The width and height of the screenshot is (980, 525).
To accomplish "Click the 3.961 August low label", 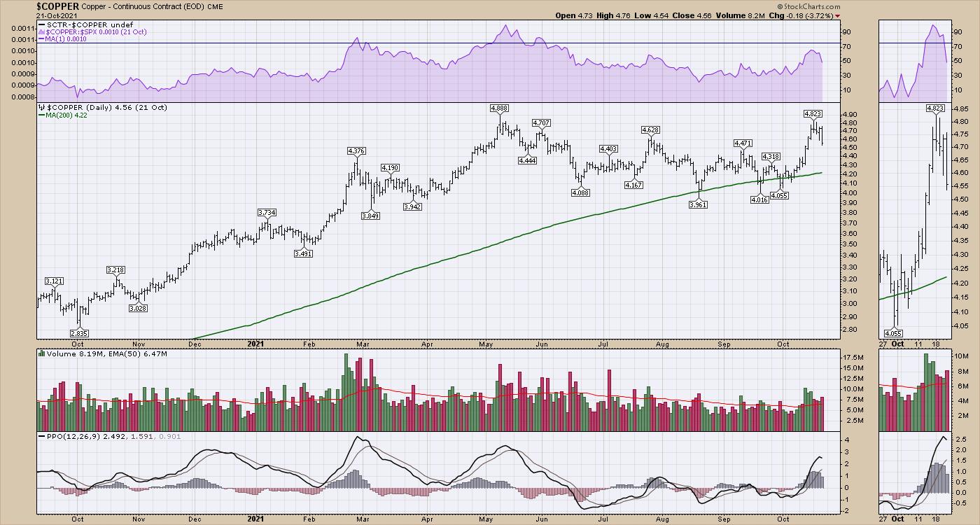I will point(696,204).
